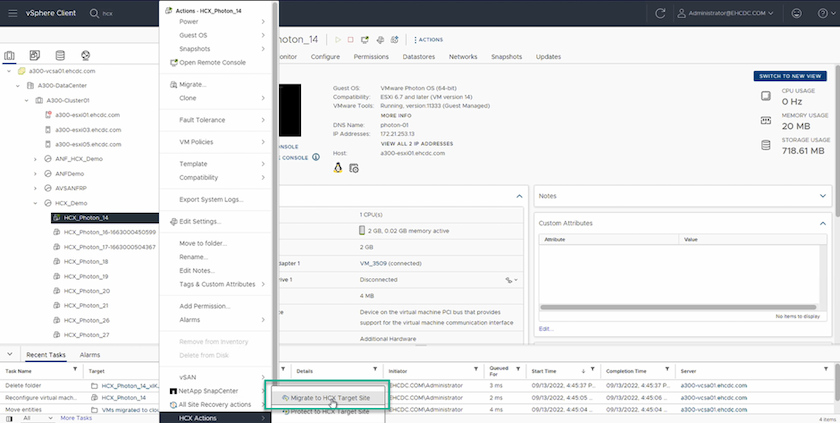This screenshot has height=423, width=840.
Task: Open the Networking inventory view icon
Action: point(85,55)
